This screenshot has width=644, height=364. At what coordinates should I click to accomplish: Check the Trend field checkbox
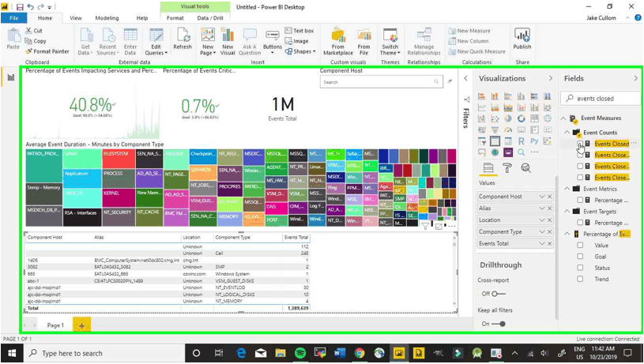point(580,279)
